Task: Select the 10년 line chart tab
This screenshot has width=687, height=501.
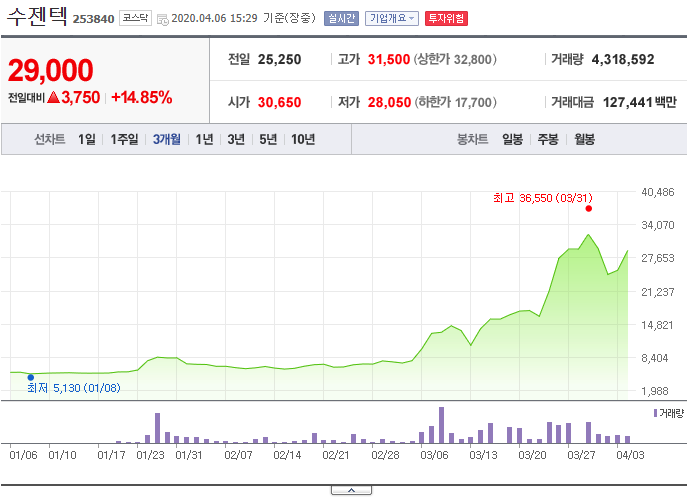Action: tap(303, 139)
